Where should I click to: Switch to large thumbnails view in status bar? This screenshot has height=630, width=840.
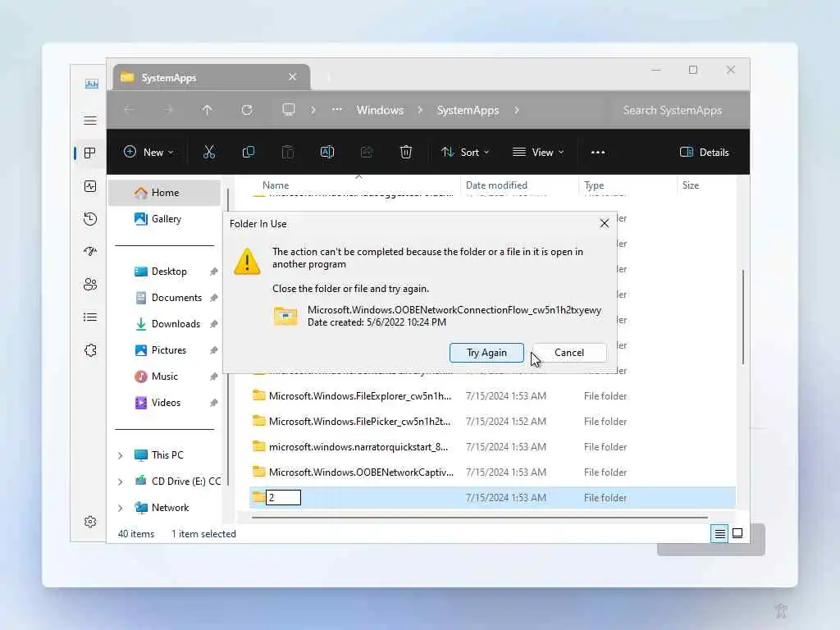point(737,533)
